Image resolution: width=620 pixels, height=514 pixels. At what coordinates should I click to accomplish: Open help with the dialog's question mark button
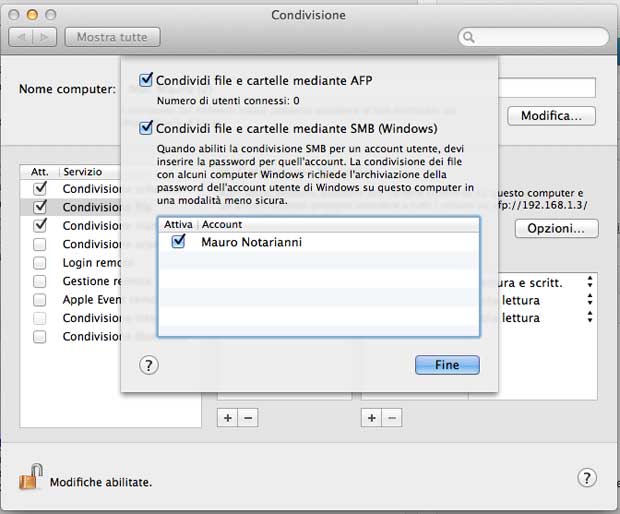[x=149, y=365]
